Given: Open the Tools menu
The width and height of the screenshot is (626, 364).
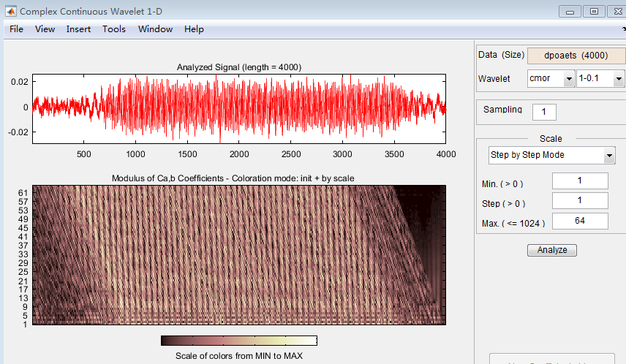Looking at the screenshot, I should click(x=114, y=29).
